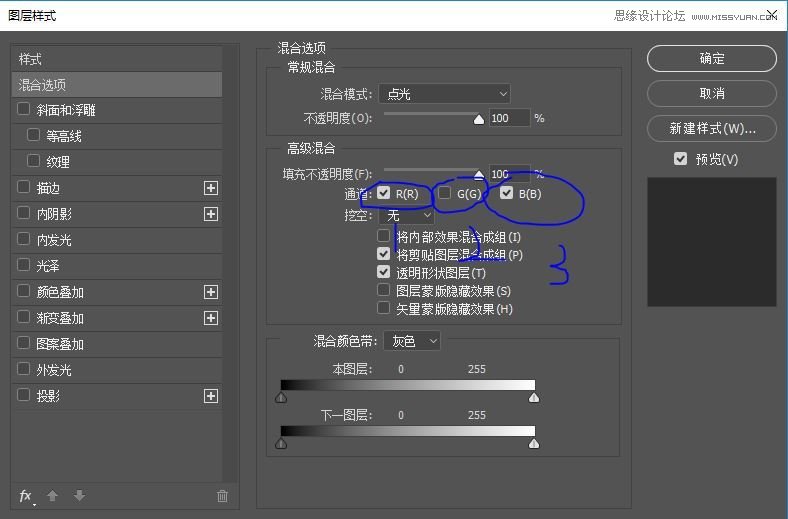The height and width of the screenshot is (519, 788).
Task: Enable the 颜色叠加 checkbox
Action: (24, 291)
